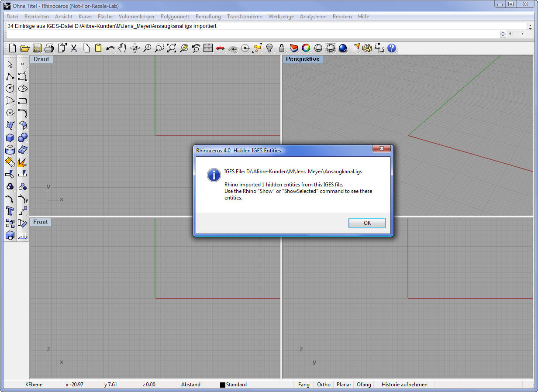Toggle Historie aufnehmen in status bar
The image size is (538, 392).
pos(404,385)
